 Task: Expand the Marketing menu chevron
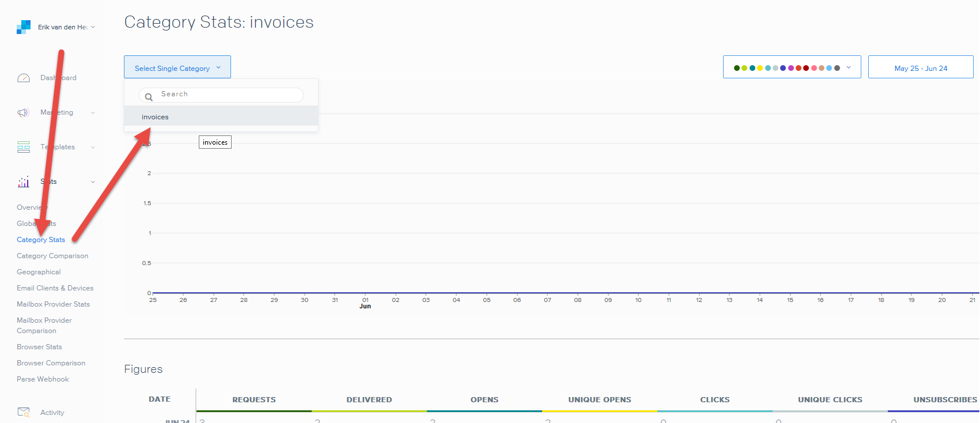tap(93, 113)
